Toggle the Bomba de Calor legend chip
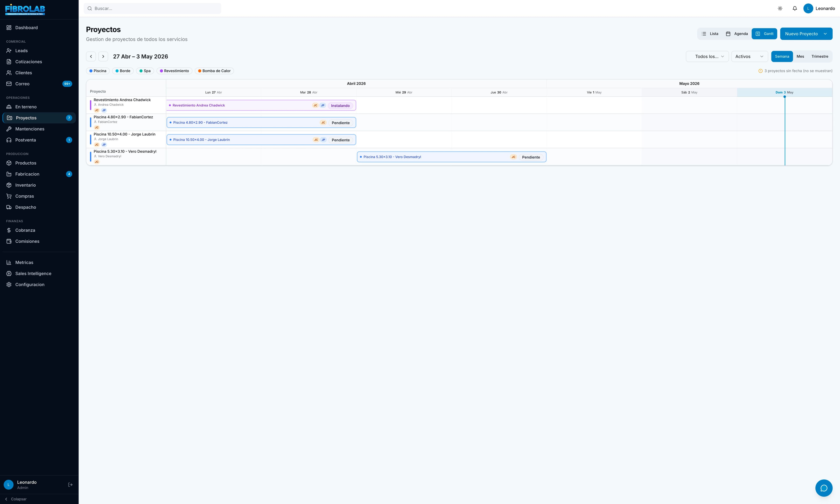 [214, 71]
